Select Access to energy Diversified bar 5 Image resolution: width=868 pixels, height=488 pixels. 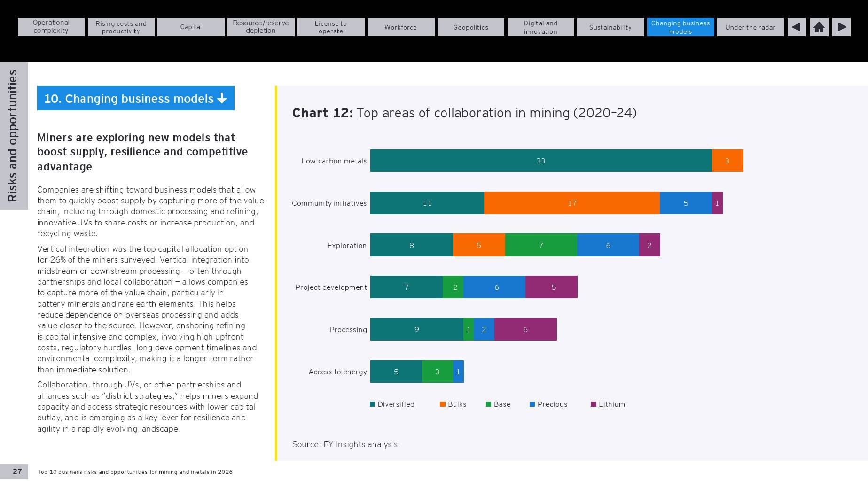pyautogui.click(x=396, y=372)
